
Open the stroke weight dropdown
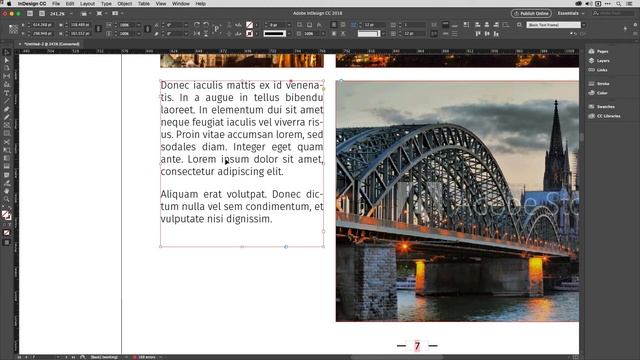tap(289, 25)
